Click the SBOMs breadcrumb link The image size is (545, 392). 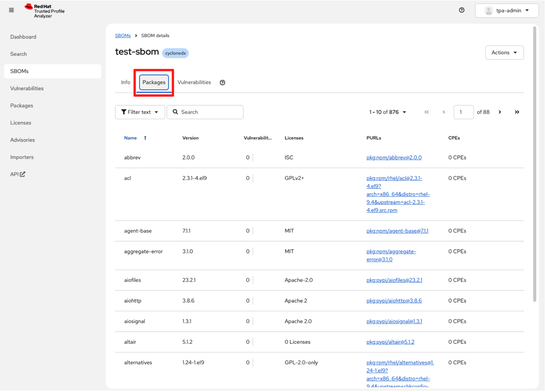[123, 36]
